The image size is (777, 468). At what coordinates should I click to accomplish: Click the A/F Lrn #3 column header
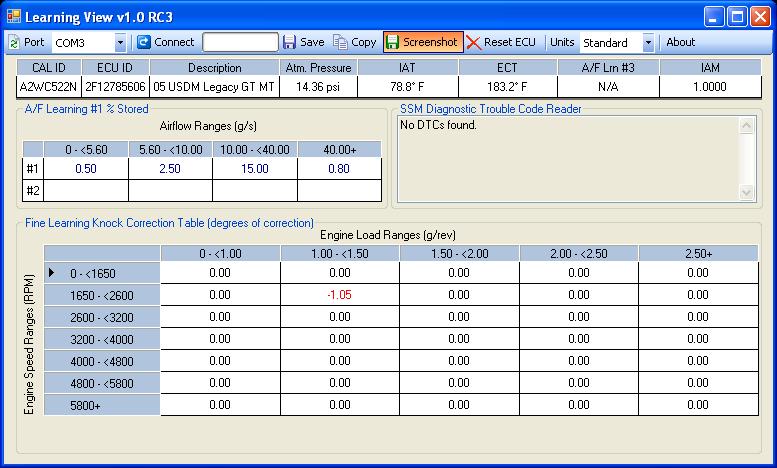point(608,67)
